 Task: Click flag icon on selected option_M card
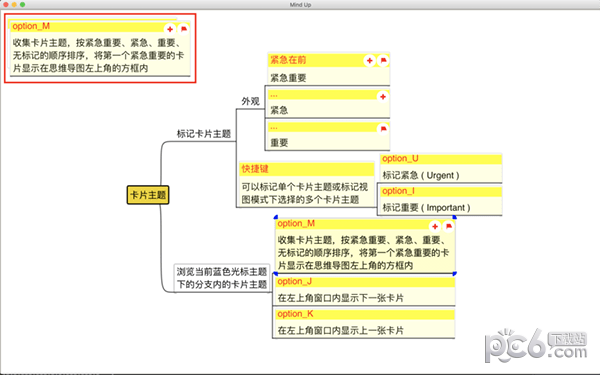pos(448,227)
